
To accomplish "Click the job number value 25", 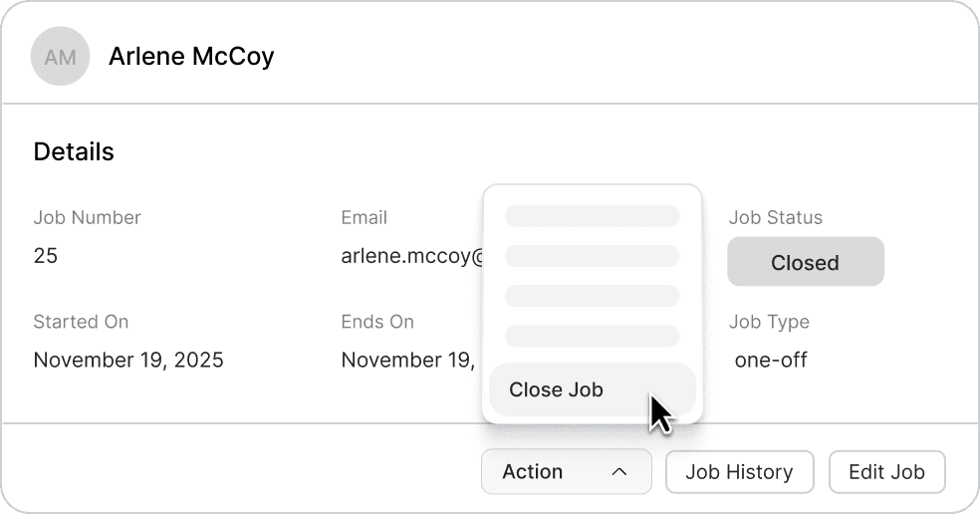I will tap(46, 256).
